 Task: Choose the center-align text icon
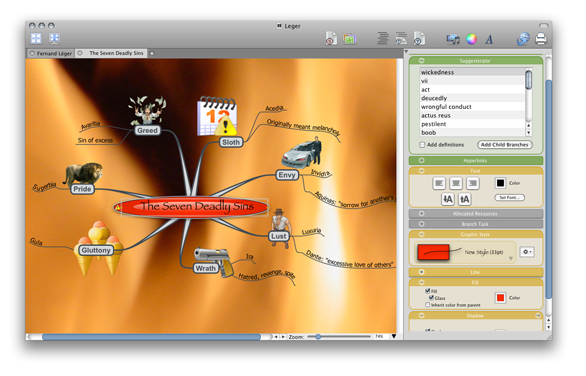tap(456, 183)
